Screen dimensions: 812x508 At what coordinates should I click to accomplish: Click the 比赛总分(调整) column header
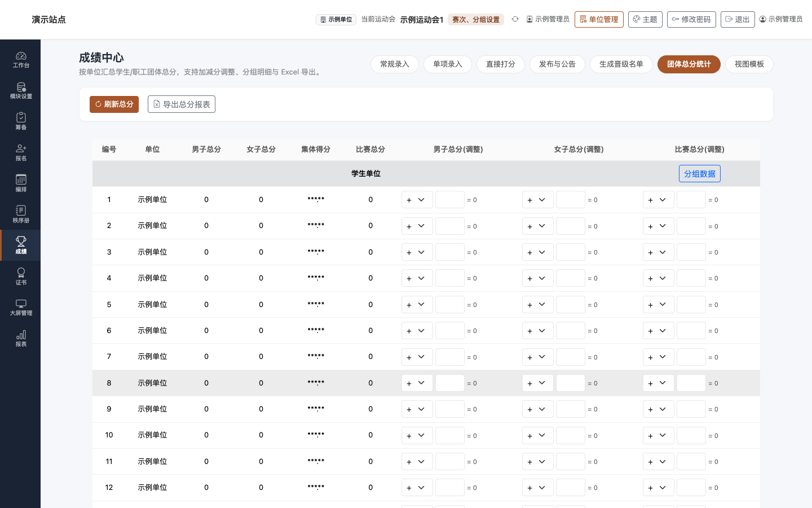[700, 150]
